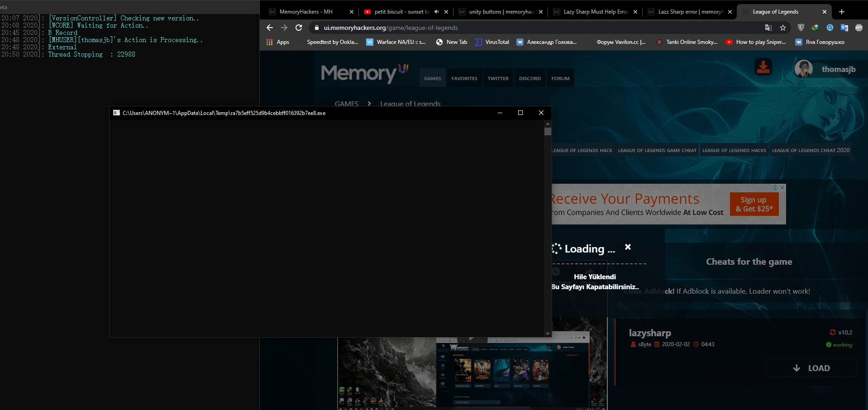Open the shield VPN extension icon
Image resolution: width=868 pixels, height=410 pixels.
coord(801,28)
